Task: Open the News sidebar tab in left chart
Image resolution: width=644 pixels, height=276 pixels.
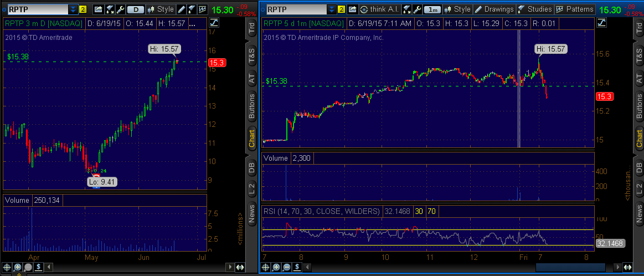Action: [252, 213]
